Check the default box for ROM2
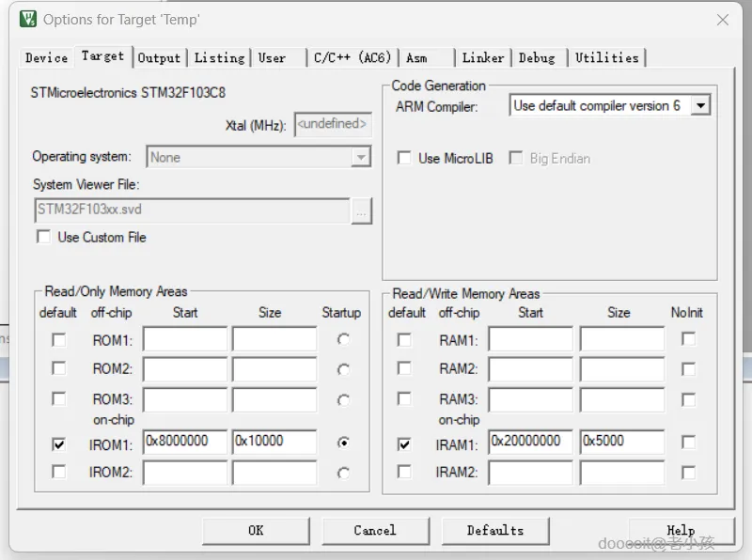The height and width of the screenshot is (560, 752). [x=59, y=368]
